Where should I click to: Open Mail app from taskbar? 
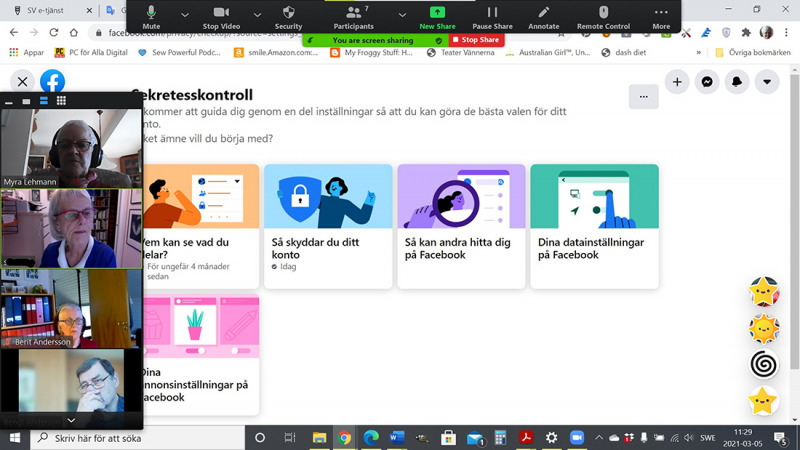pyautogui.click(x=474, y=438)
